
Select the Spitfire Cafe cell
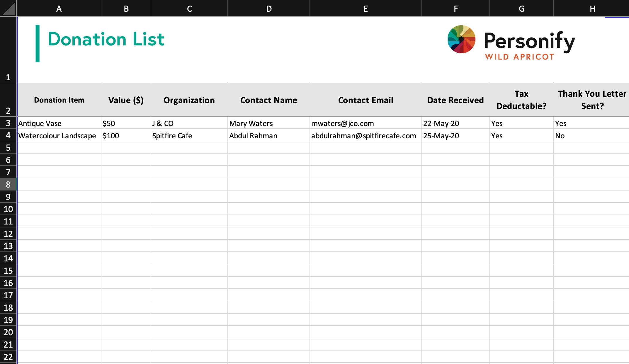pyautogui.click(x=189, y=135)
